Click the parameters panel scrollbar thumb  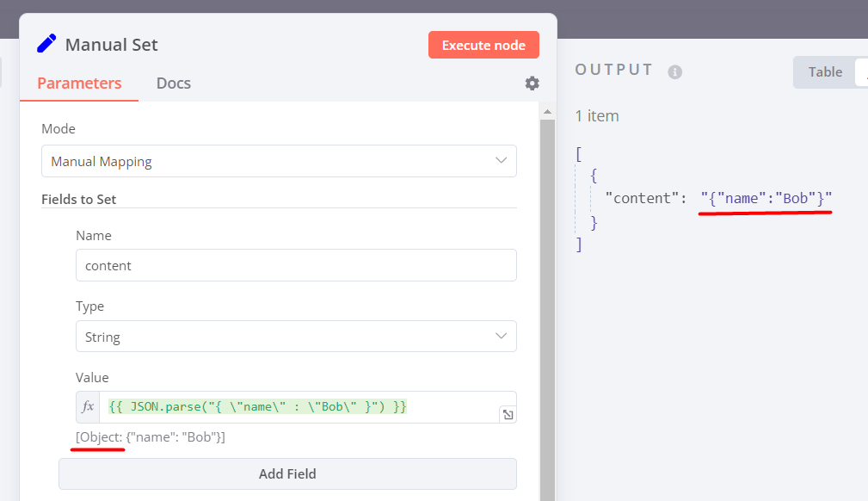(546, 301)
